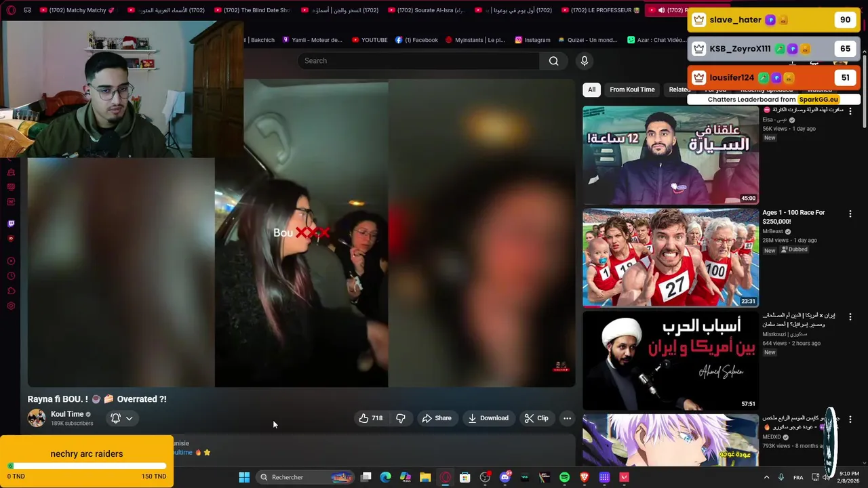Select From Koul Time filter chip
Screen dimensions: 868x488
(632, 89)
